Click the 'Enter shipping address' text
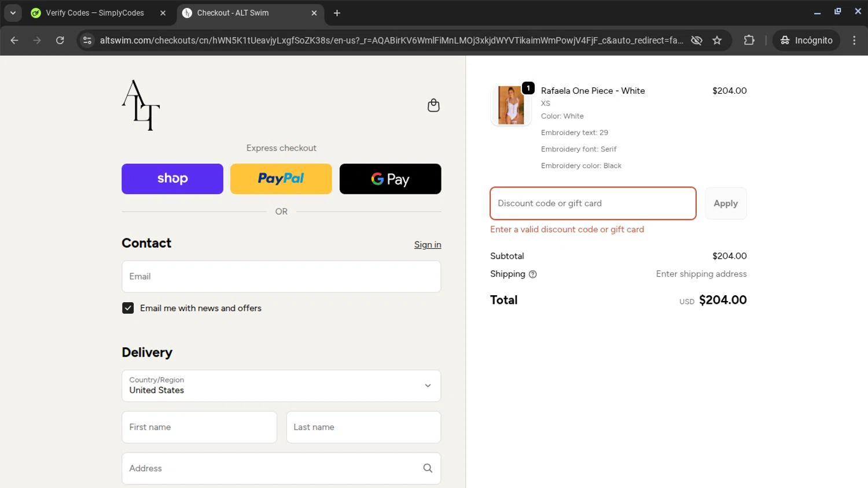Image resolution: width=868 pixels, height=488 pixels. pos(701,274)
